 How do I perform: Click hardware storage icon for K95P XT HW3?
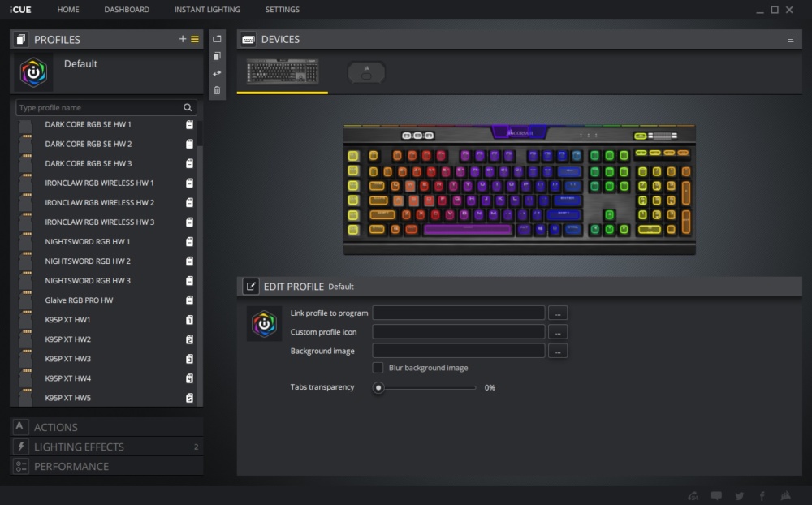pyautogui.click(x=189, y=358)
